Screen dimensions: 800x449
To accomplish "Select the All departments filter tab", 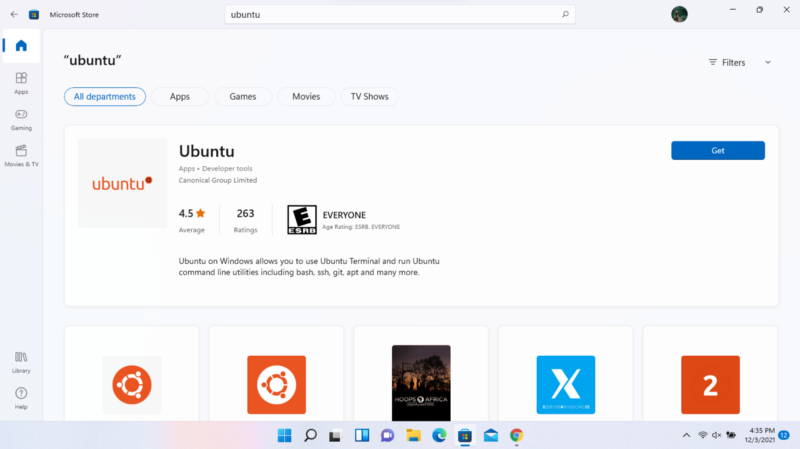I will pyautogui.click(x=105, y=96).
